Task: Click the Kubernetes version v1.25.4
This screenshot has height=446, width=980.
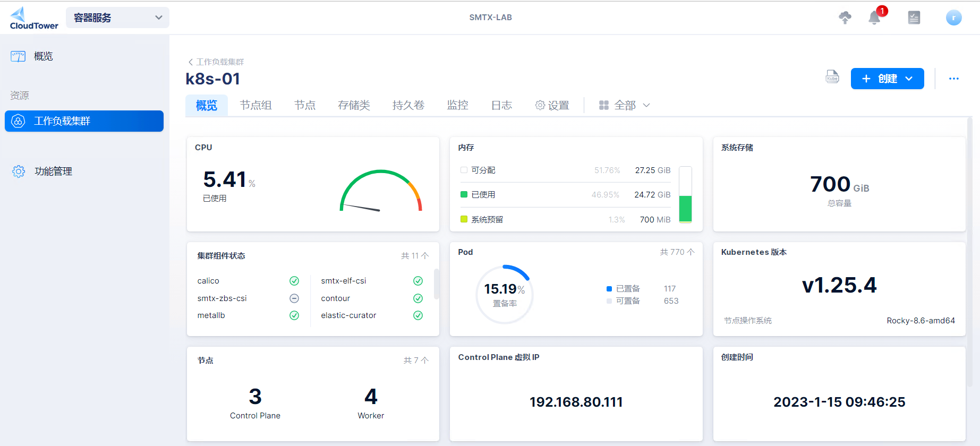Action: point(839,286)
